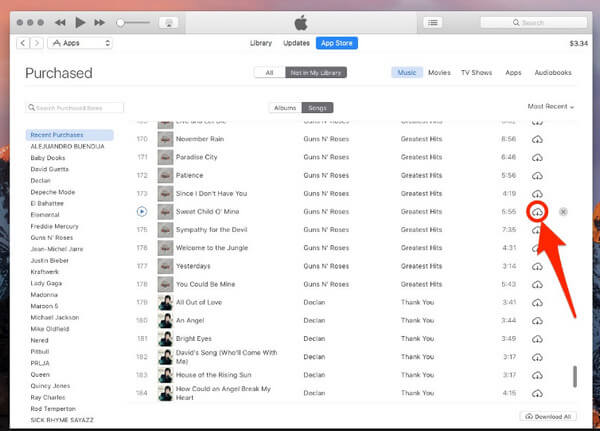Viewport: 600px width, 431px height.
Task: Open the Apps media picker dropdown
Action: click(80, 43)
